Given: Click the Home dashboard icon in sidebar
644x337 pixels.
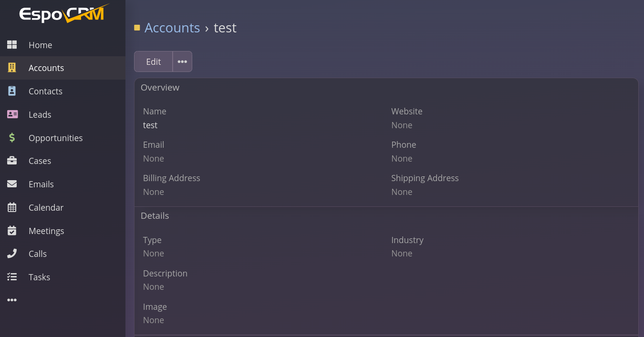Looking at the screenshot, I should click(12, 45).
